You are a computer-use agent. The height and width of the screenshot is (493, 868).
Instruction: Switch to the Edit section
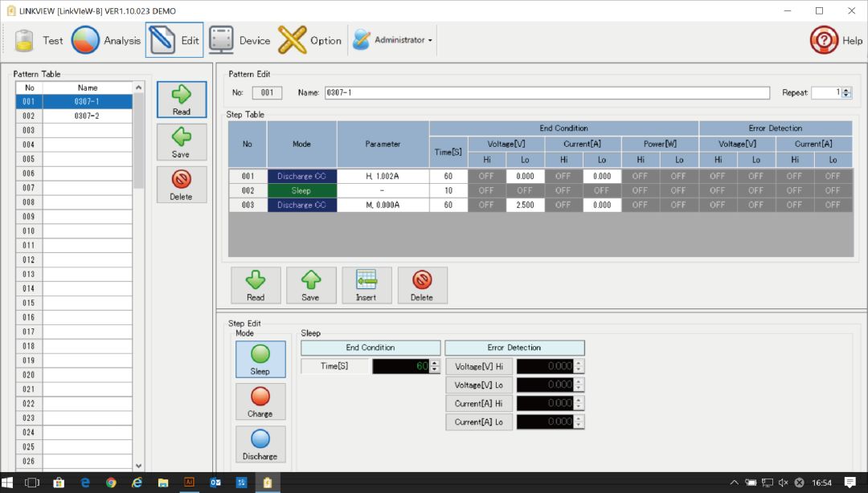coord(174,40)
